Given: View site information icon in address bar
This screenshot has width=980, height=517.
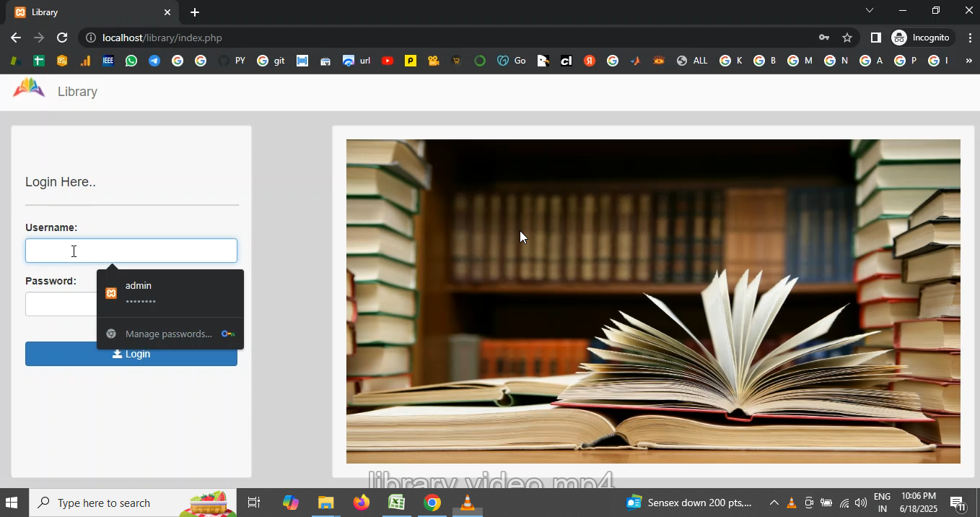Looking at the screenshot, I should (90, 38).
